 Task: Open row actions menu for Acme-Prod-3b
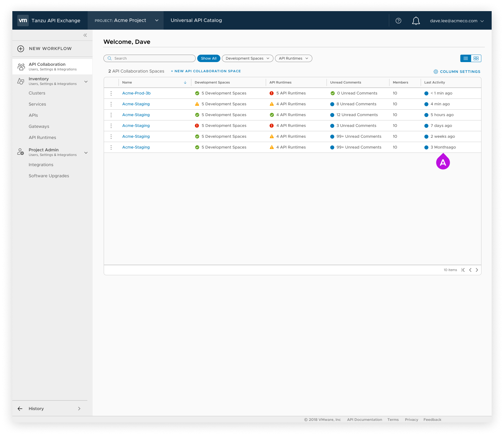coord(111,93)
